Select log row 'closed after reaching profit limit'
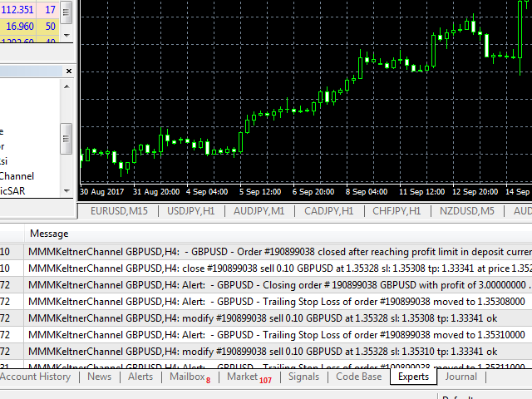Viewport: 532px width, 399px height. point(266,252)
